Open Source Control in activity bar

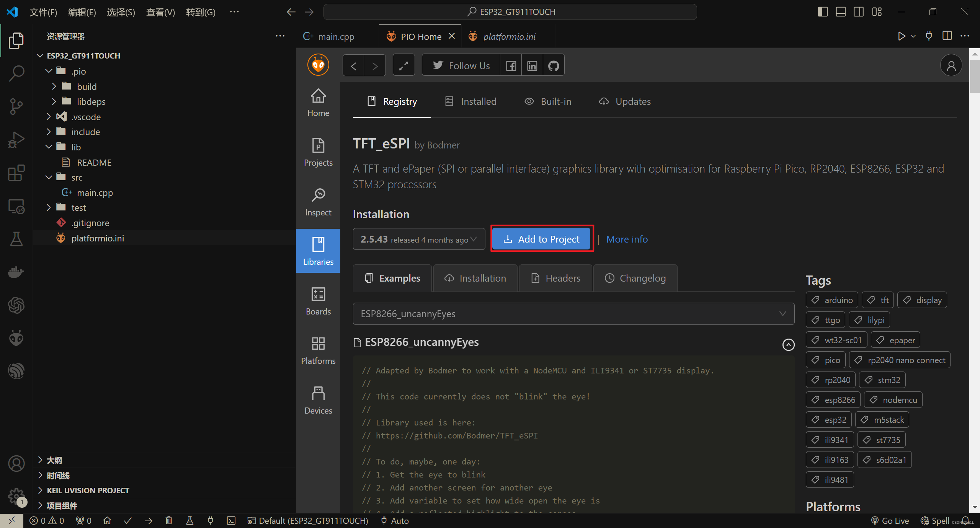pos(16,106)
